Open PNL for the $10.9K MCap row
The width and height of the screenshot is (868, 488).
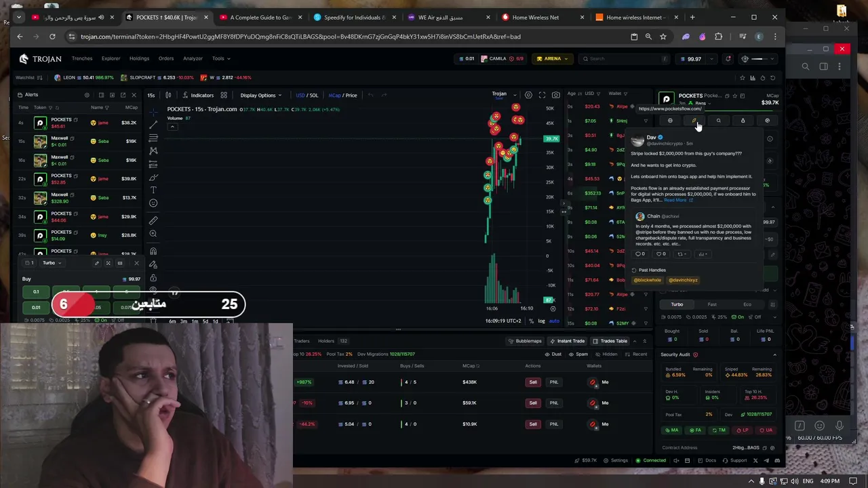coord(554,424)
